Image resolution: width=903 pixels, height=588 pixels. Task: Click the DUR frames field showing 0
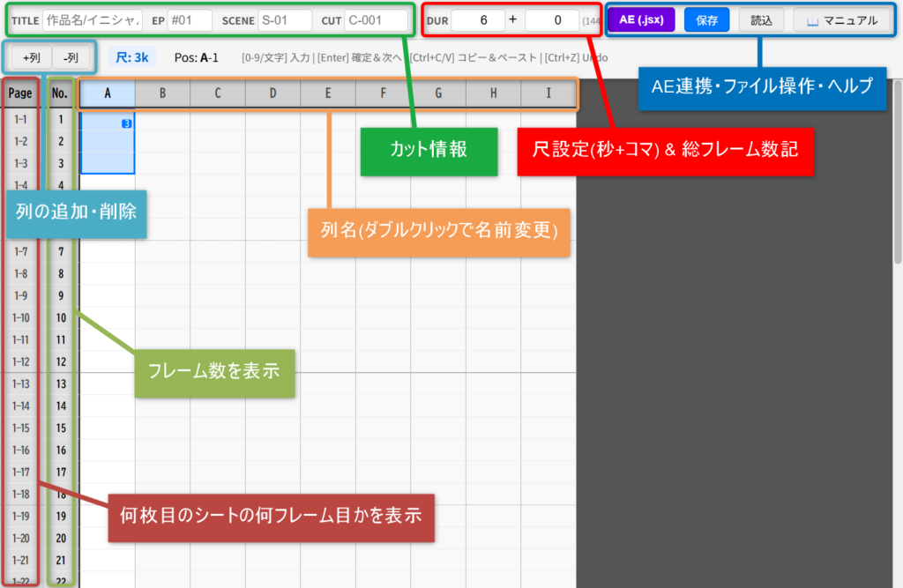coord(551,20)
